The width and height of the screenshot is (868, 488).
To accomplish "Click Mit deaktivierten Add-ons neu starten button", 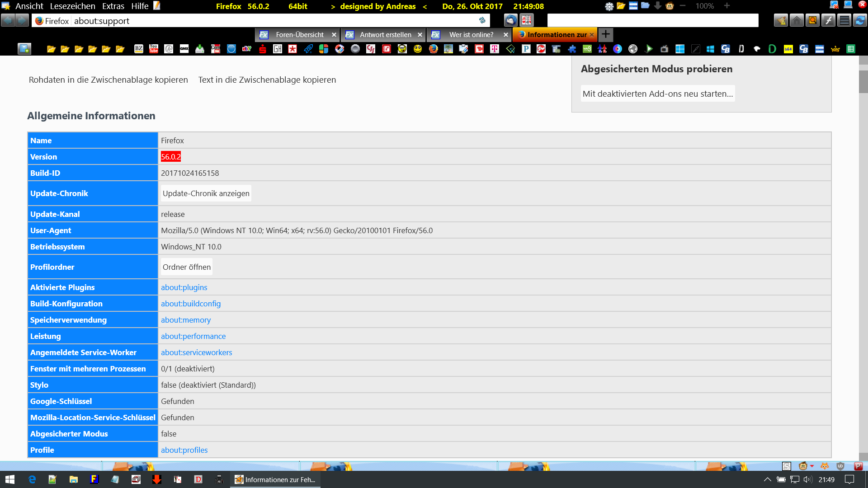I will pos(657,94).
